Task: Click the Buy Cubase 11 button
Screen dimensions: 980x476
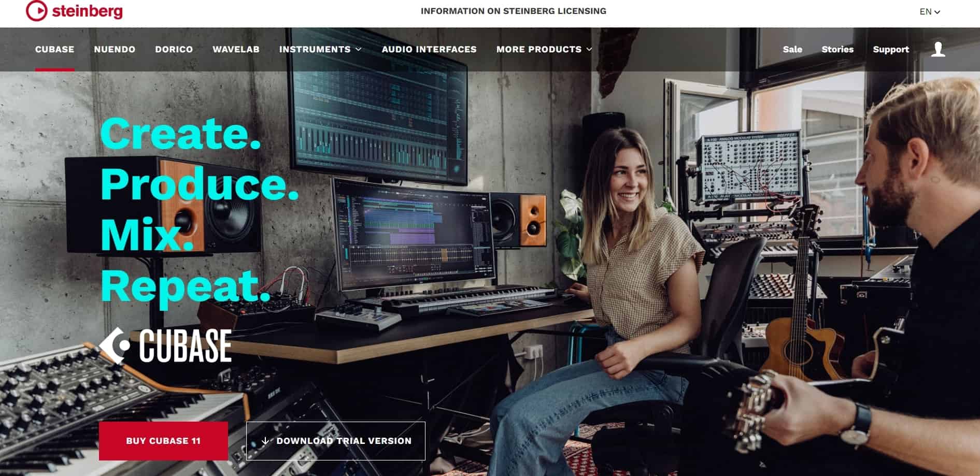Action: 163,441
